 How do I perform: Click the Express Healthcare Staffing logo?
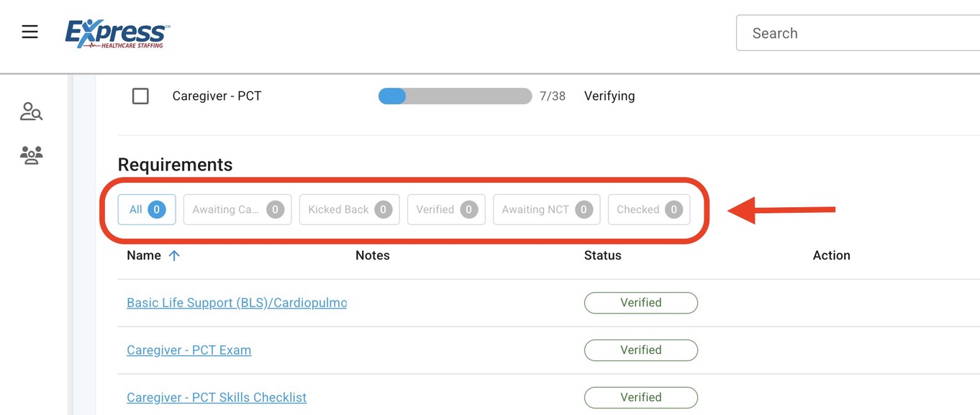pyautogui.click(x=117, y=34)
